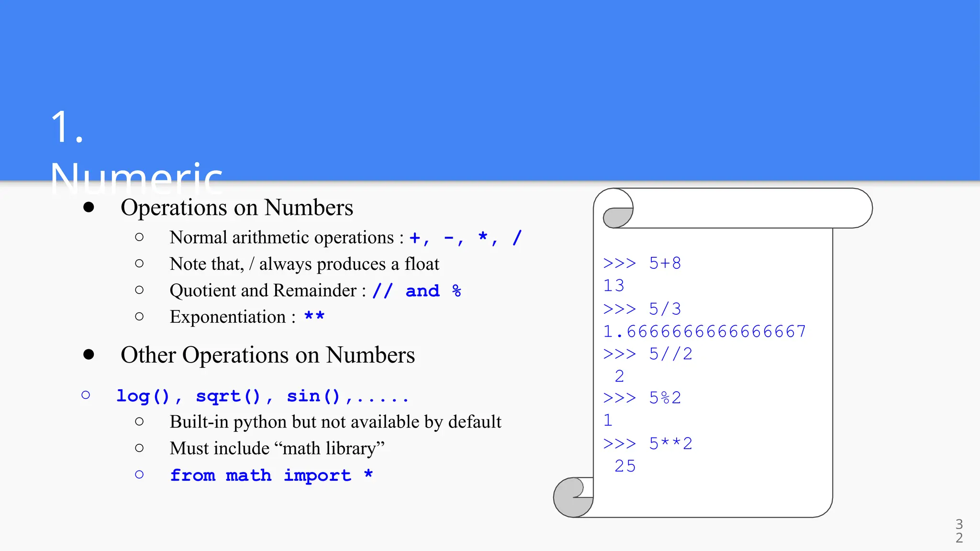The height and width of the screenshot is (551, 980).
Task: Select the 'Operations on Numbers' bullet heading
Action: pos(237,208)
